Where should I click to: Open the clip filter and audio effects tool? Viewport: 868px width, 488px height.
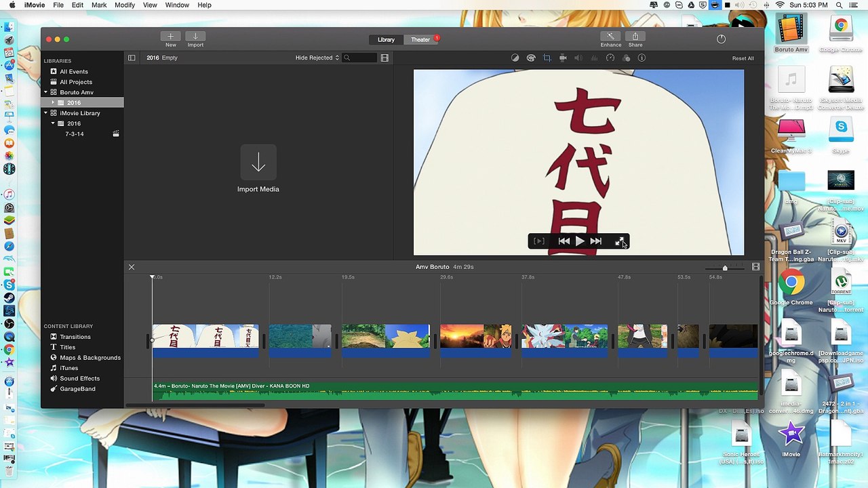pyautogui.click(x=626, y=58)
